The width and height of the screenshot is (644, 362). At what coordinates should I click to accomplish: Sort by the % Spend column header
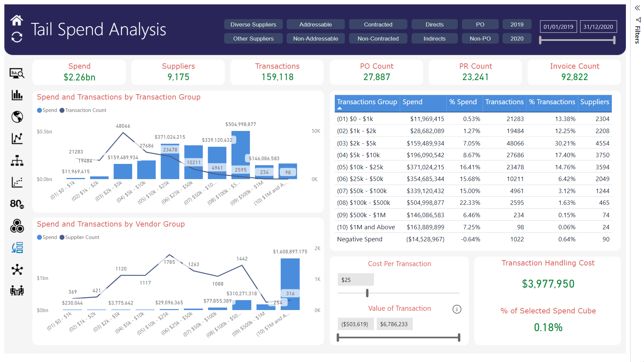[463, 102]
